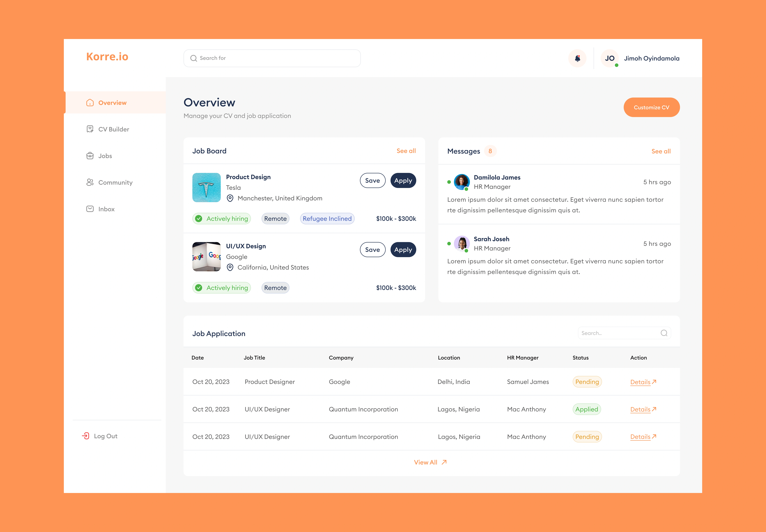Click the Actively hiring tag on Tesla job
The image size is (766, 532).
coord(222,219)
